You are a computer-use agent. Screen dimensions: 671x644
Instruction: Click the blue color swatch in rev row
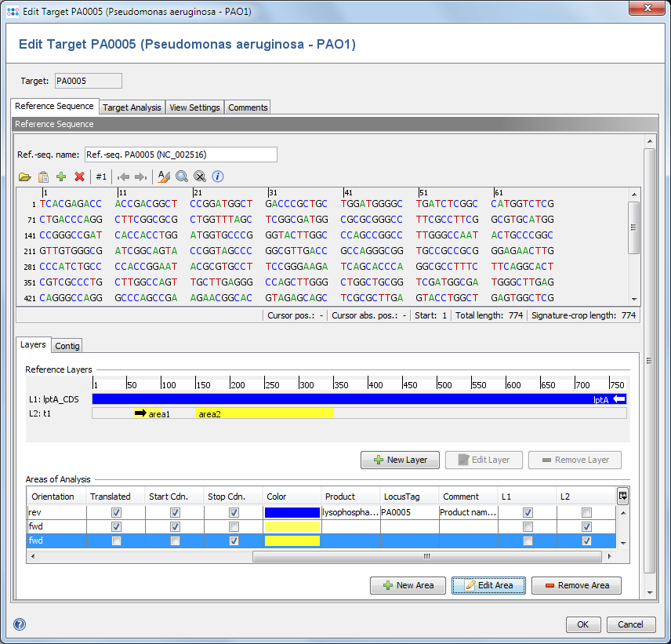coord(292,512)
